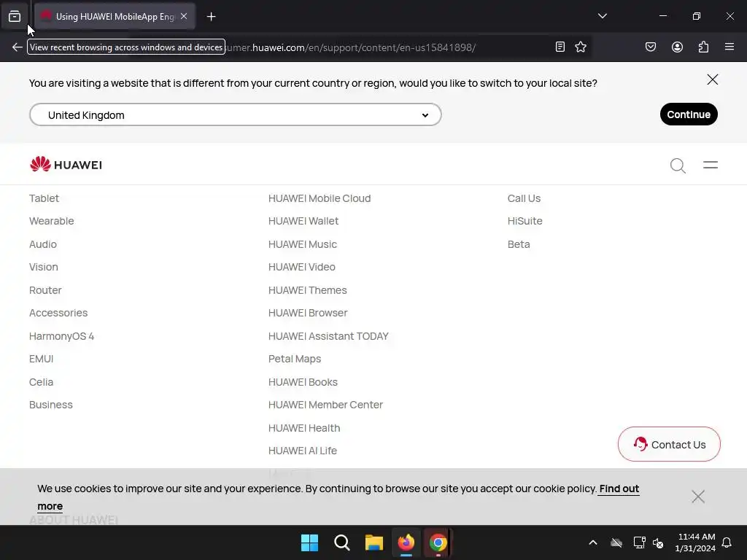Open the Accessories link

point(58,314)
